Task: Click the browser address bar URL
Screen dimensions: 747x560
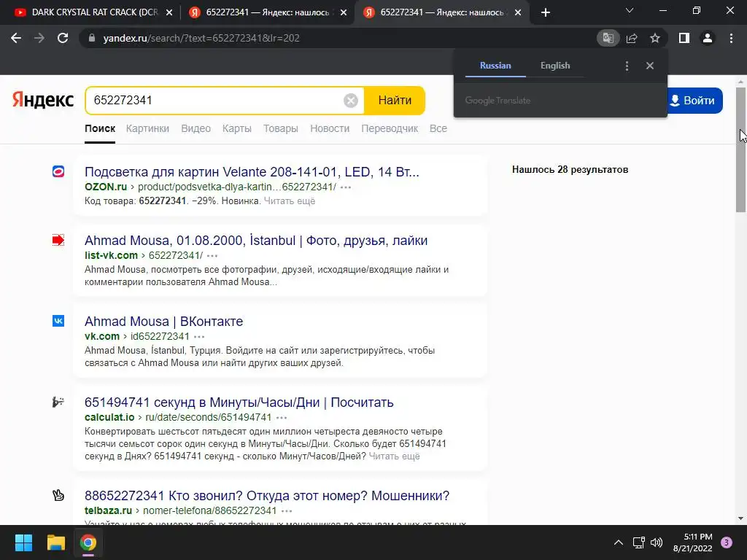Action: [201, 38]
